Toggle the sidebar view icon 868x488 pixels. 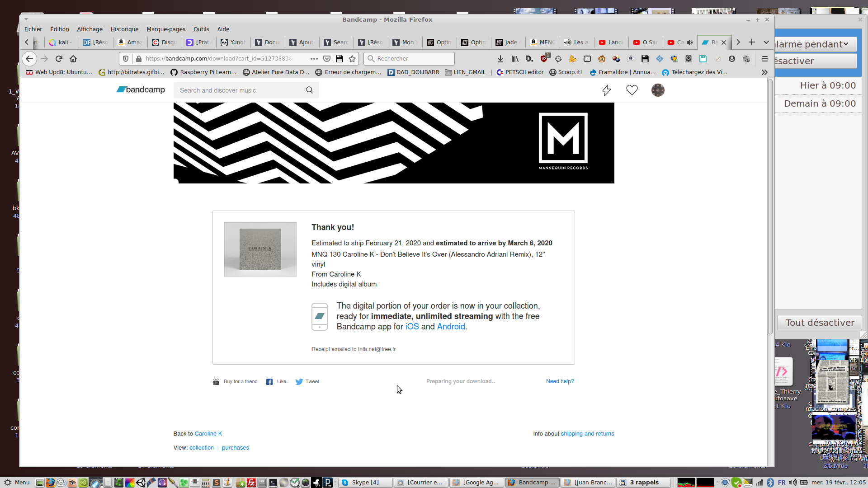pos(587,59)
